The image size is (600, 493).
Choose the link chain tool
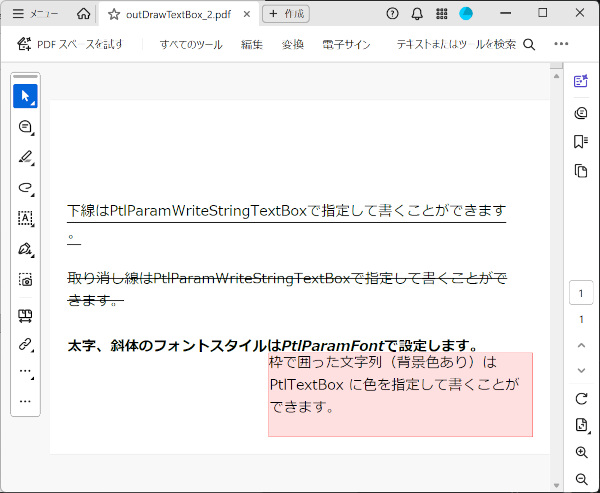pos(25,344)
